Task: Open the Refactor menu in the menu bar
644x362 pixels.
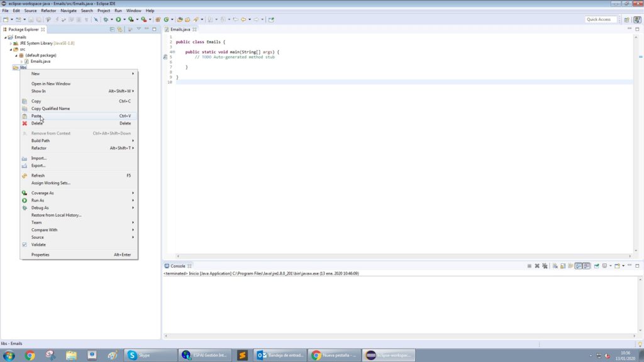Action: [47, 10]
